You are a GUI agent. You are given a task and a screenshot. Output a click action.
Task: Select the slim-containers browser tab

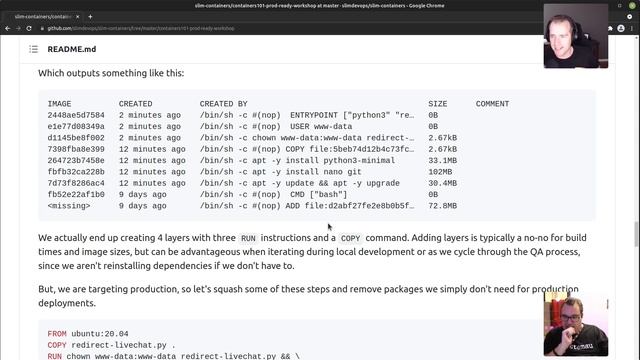click(x=42, y=17)
